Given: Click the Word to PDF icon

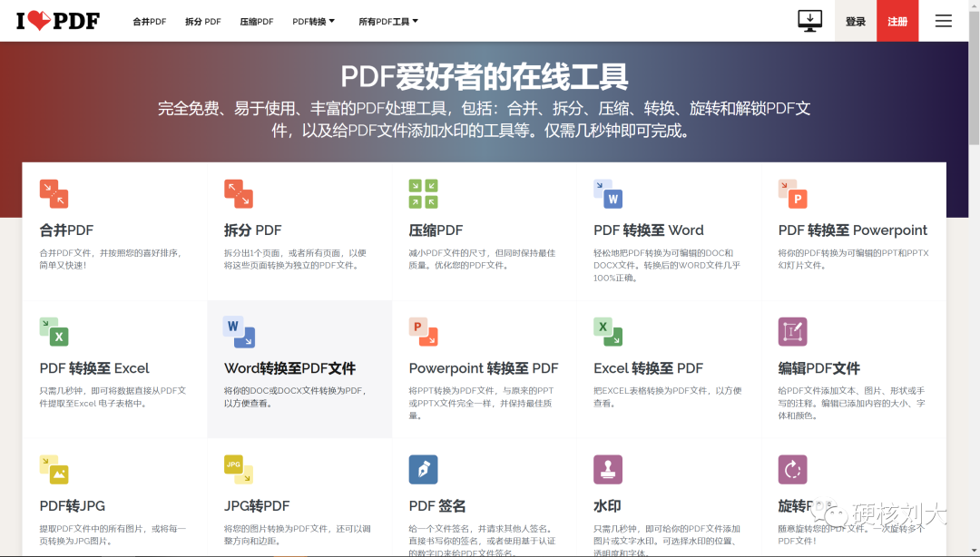Looking at the screenshot, I should 239,331.
